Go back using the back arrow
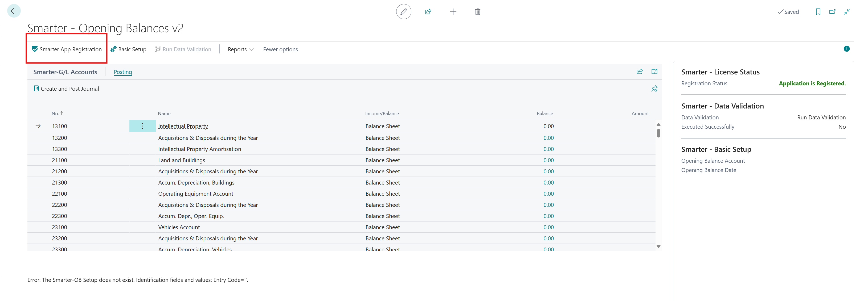This screenshot has width=868, height=301. click(x=14, y=11)
